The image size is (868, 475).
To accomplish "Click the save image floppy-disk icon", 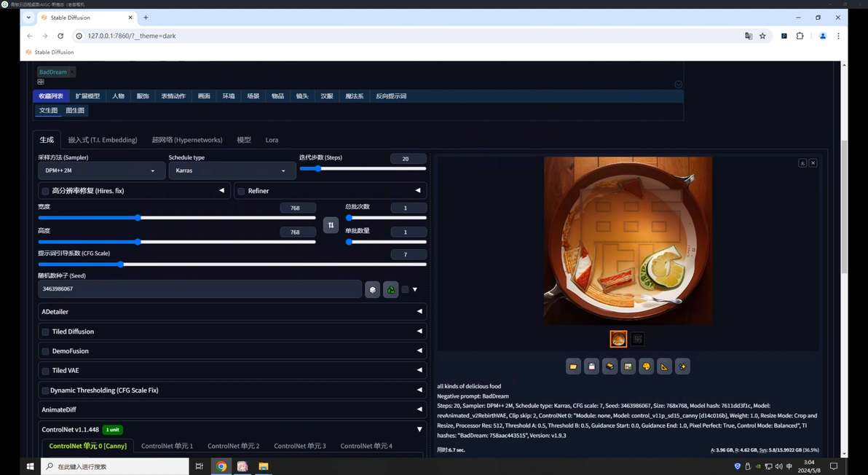I will [x=591, y=366].
